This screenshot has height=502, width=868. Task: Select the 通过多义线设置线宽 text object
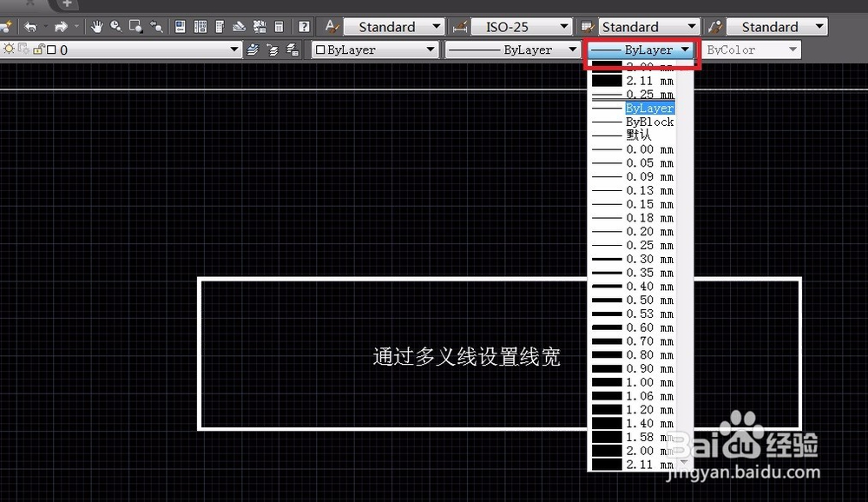pos(467,357)
